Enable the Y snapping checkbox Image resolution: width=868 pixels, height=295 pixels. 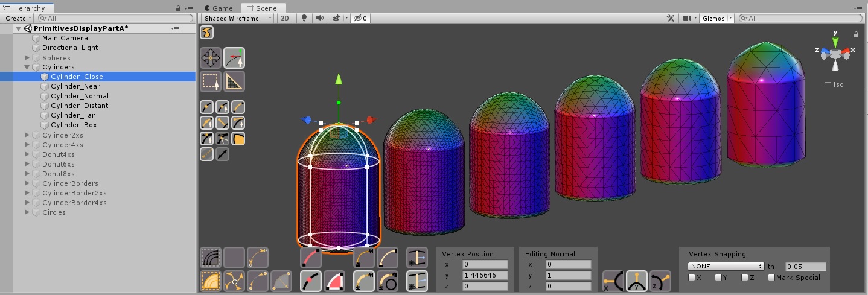click(719, 278)
